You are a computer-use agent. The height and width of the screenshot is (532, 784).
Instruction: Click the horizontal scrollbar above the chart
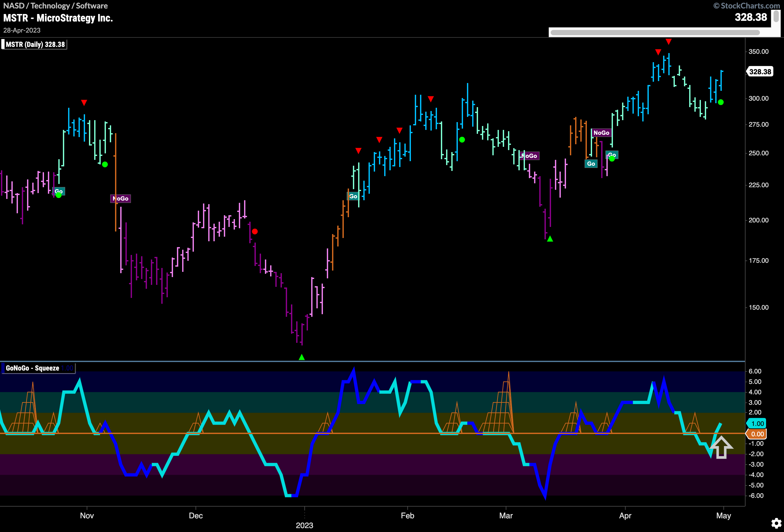point(655,32)
